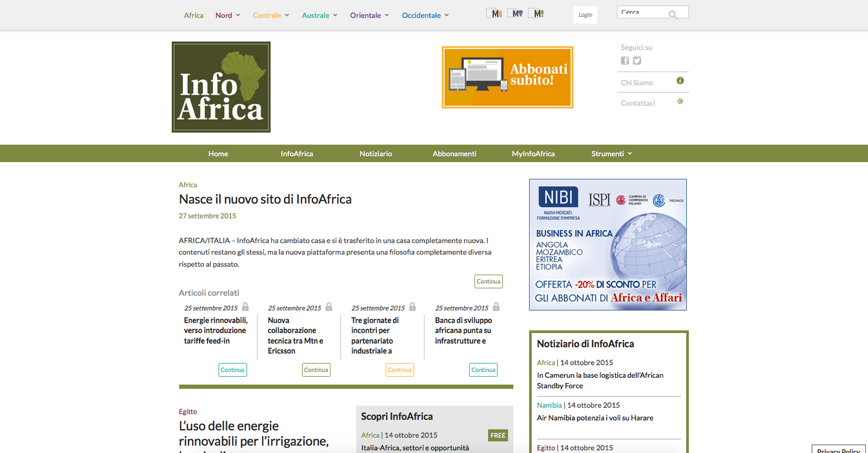Click the M icon with blue symbol
This screenshot has width=868, height=453.
[x=517, y=14]
